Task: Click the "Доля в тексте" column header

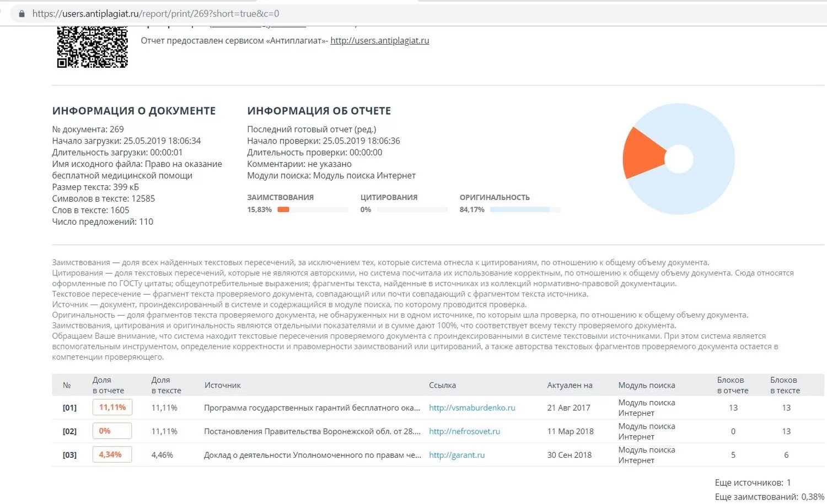Action: [166, 386]
